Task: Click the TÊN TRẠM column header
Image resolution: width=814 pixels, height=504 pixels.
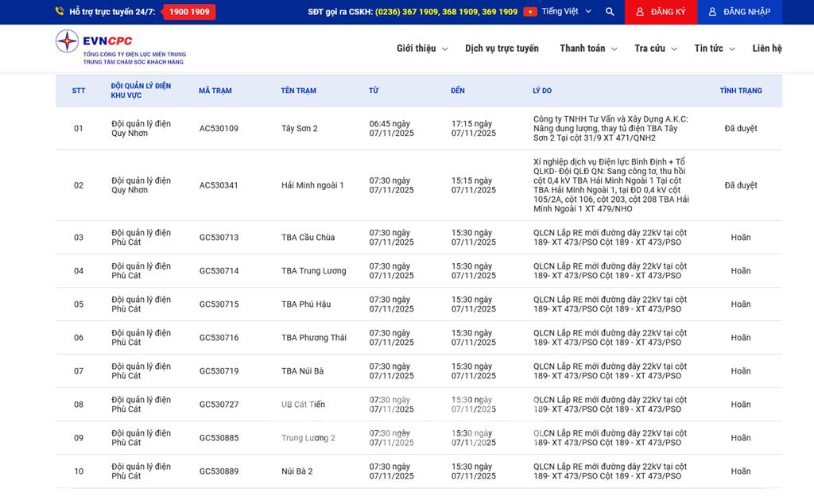Action: pos(298,91)
